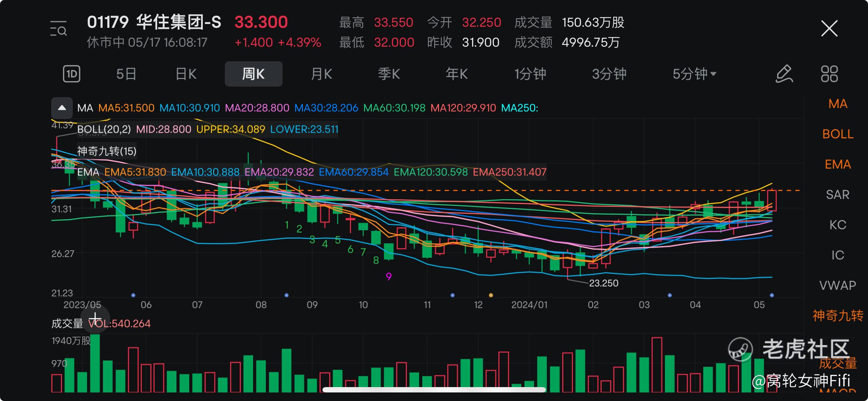Enable the KC indicator

[x=838, y=225]
